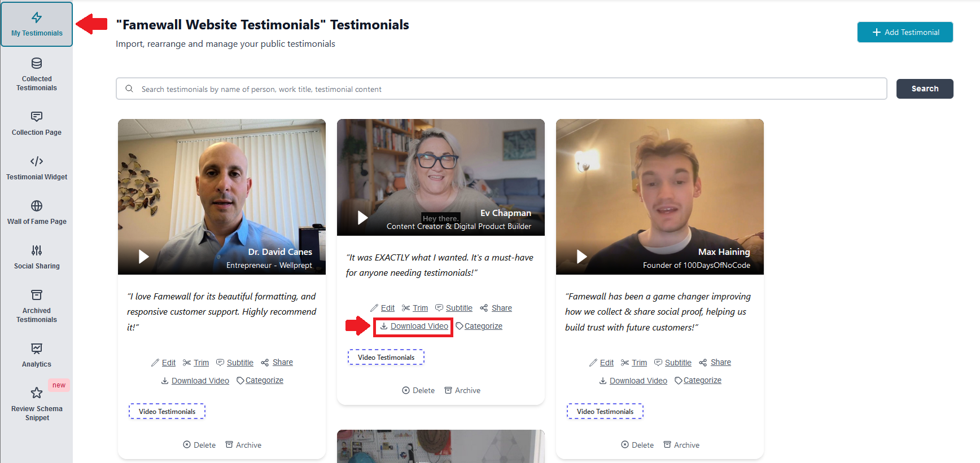Select the My Testimonials sidebar tab
Screen dimensions: 980x463
(37, 24)
